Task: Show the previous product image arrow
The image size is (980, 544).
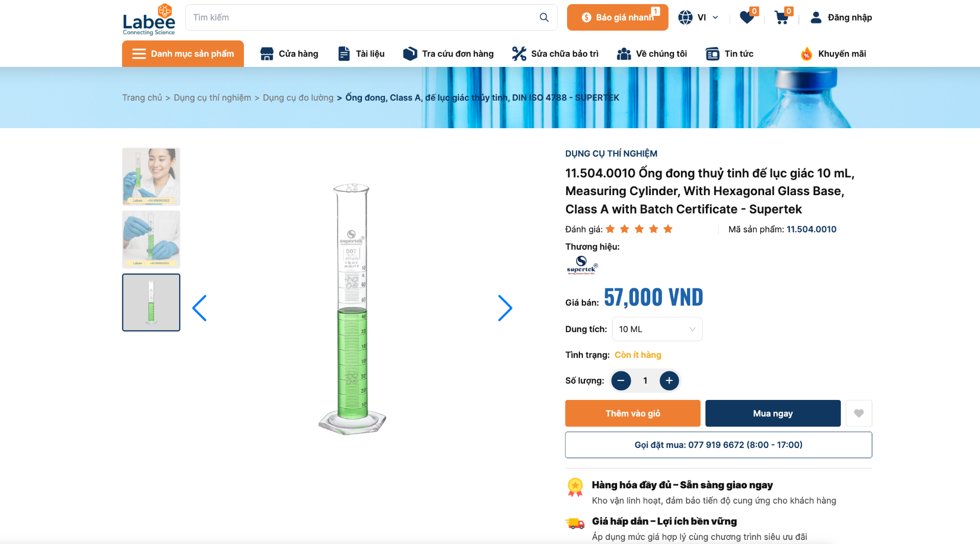Action: point(200,308)
